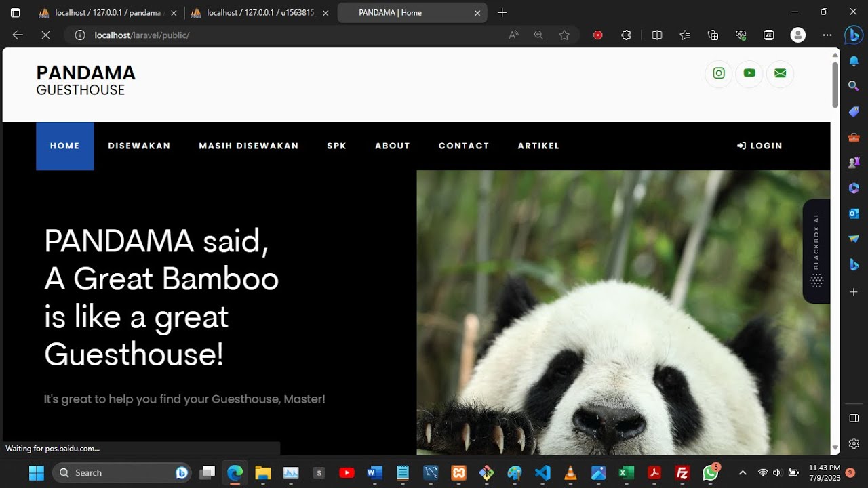This screenshot has height=488, width=868.
Task: Open Games icon in Edge sidebar
Action: point(854,163)
